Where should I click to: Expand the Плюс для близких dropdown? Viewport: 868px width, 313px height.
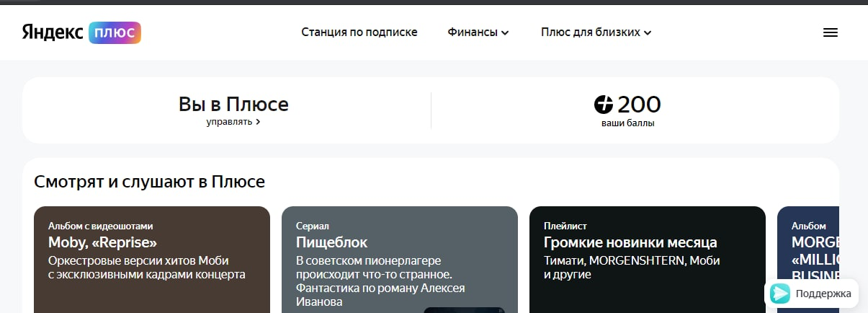(596, 32)
